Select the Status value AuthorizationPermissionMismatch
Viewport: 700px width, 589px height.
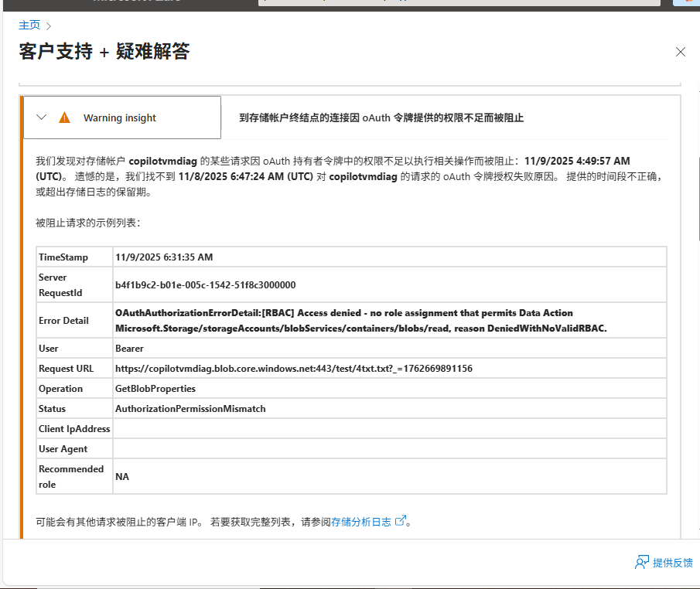point(190,409)
